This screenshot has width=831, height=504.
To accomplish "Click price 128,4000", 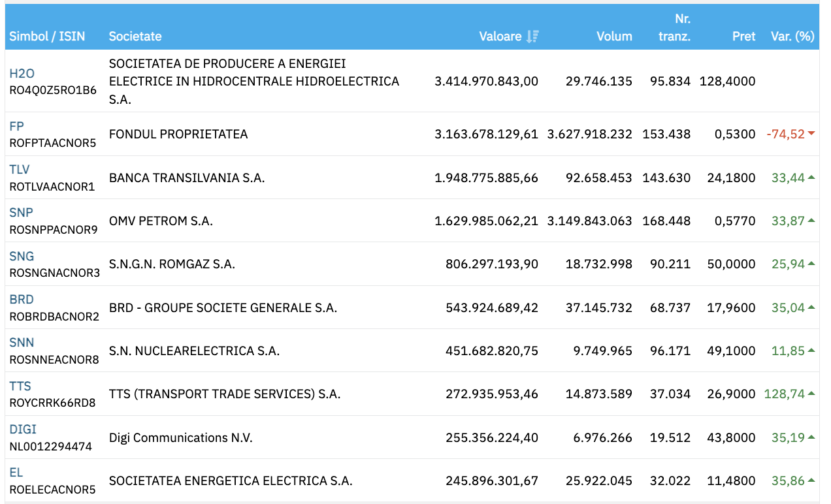I will [x=728, y=81].
